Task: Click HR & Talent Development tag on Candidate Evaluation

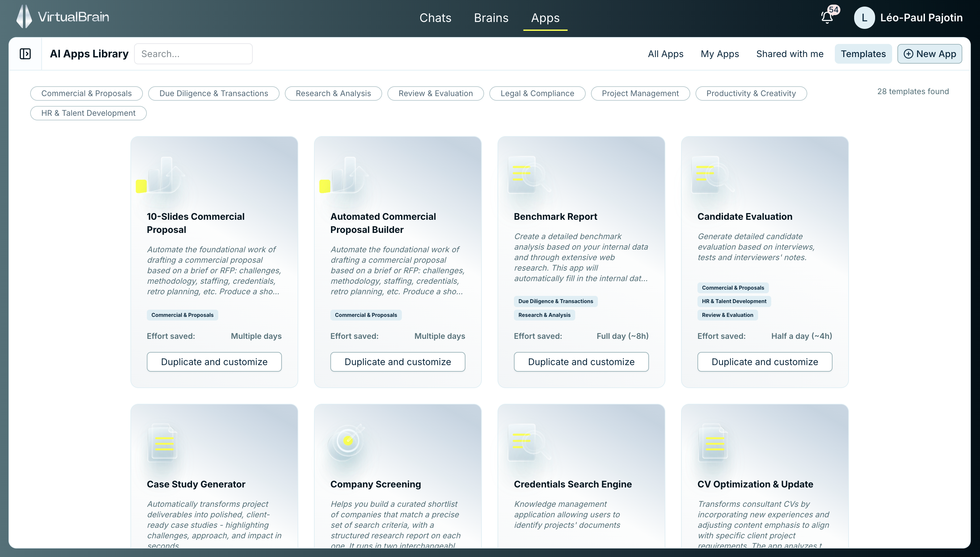Action: pos(734,301)
